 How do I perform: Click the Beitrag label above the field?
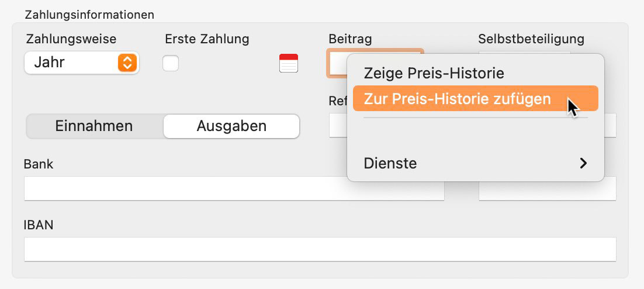click(x=350, y=39)
